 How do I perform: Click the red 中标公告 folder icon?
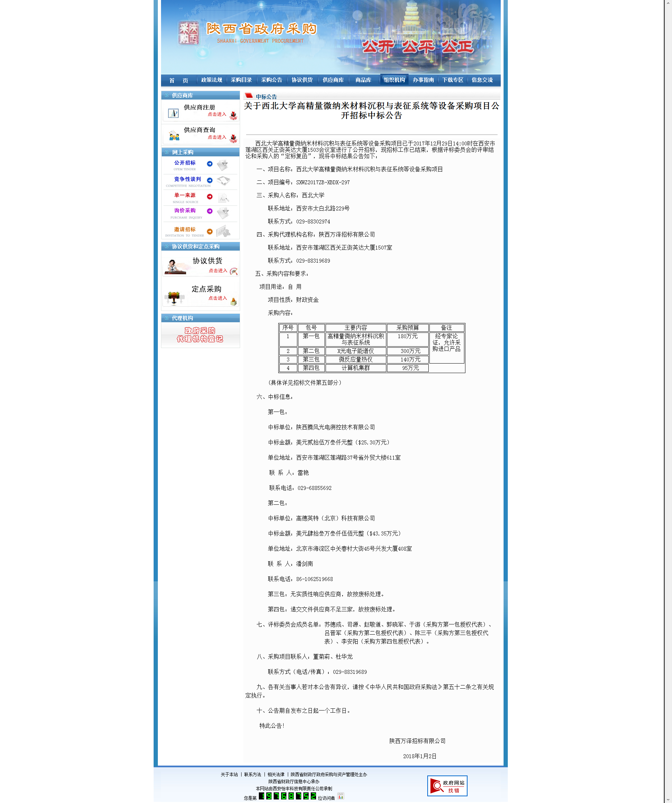coord(249,96)
